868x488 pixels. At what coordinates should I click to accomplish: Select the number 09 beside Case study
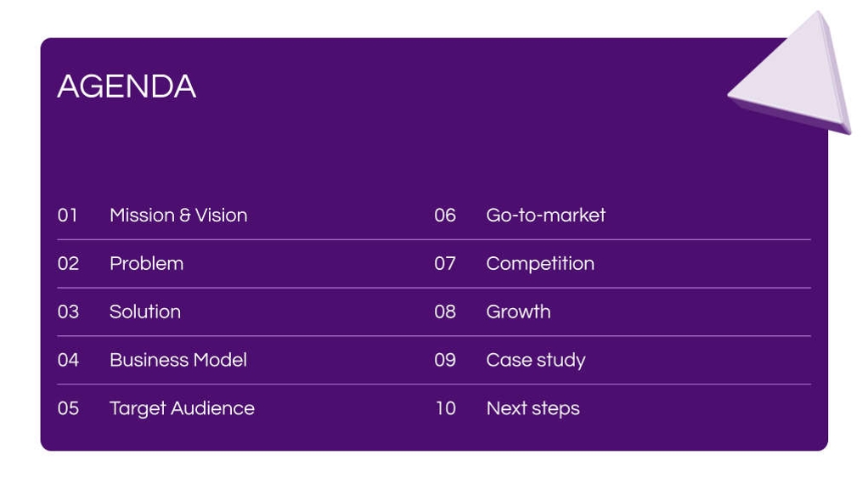pyautogui.click(x=445, y=360)
